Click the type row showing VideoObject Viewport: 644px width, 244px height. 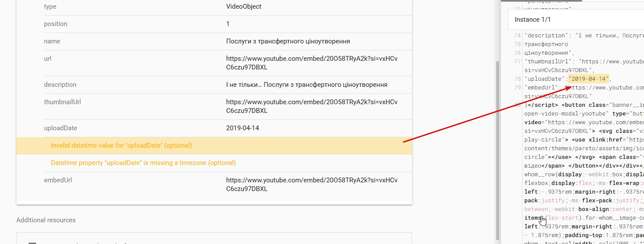pyautogui.click(x=214, y=7)
